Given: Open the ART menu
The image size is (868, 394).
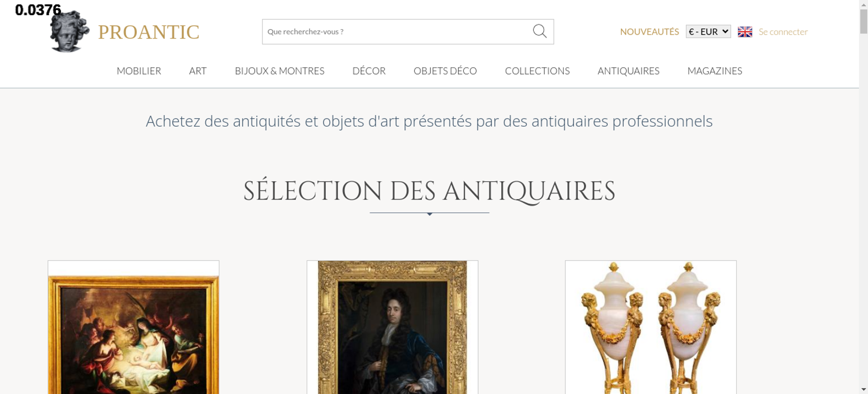Looking at the screenshot, I should [198, 71].
